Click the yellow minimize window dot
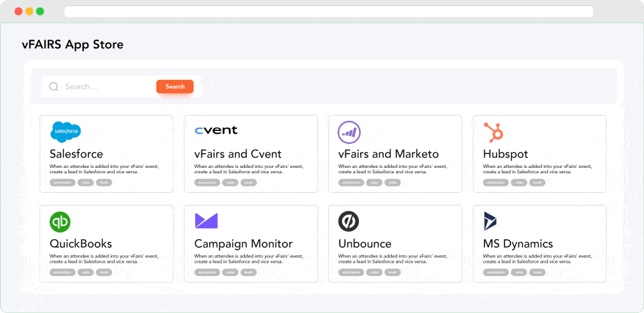This screenshot has height=313, width=644. 29,11
